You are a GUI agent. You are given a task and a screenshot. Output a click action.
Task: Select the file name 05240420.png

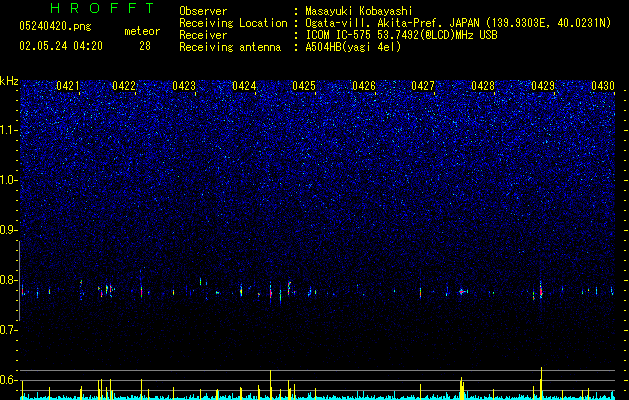55,27
